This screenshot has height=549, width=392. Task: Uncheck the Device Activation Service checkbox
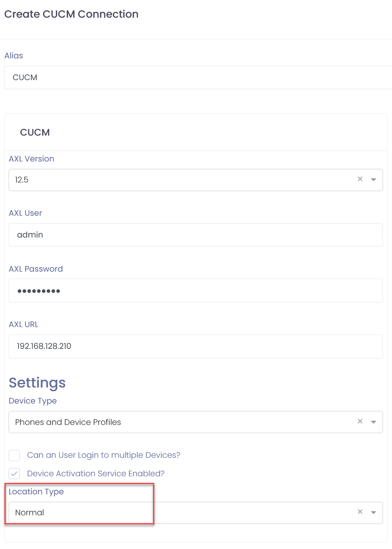14,474
